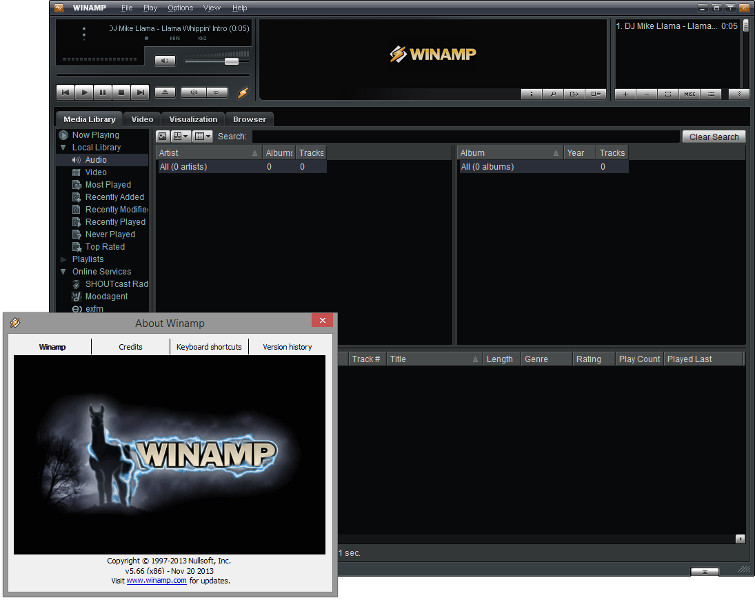Switch to Credits tab in About Winamp
This screenshot has width=755, height=600.
(x=130, y=347)
